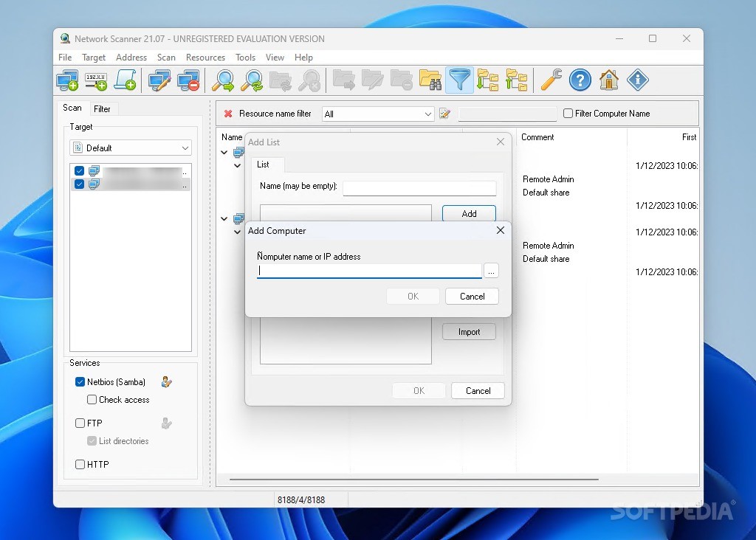Uncheck the first target computer checkbox
Viewport: 756px width, 540px height.
[80, 170]
